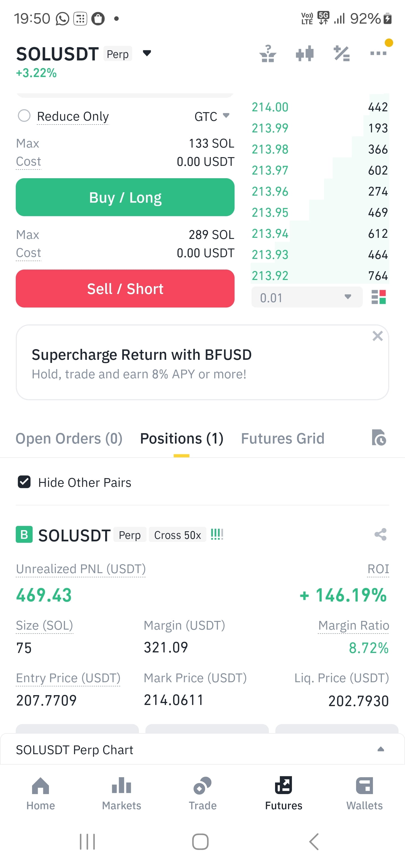Dismiss the BFUSD promotion banner
Viewport: 405px width, 868px height.
[x=377, y=336]
